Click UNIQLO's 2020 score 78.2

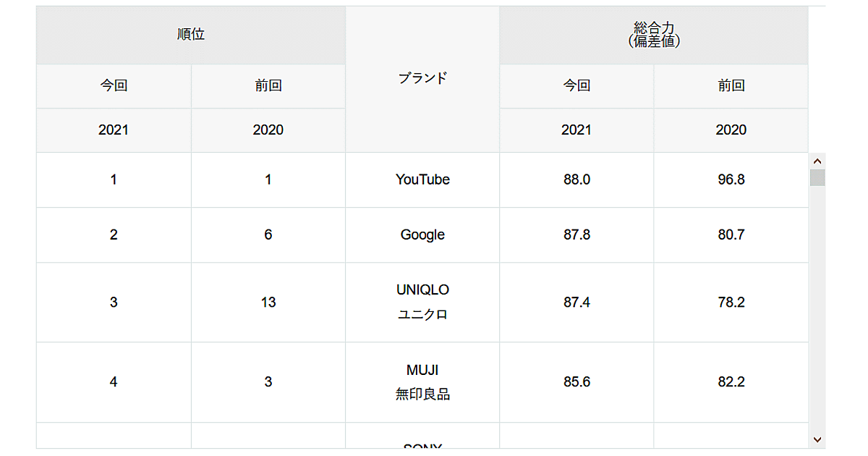pos(731,302)
